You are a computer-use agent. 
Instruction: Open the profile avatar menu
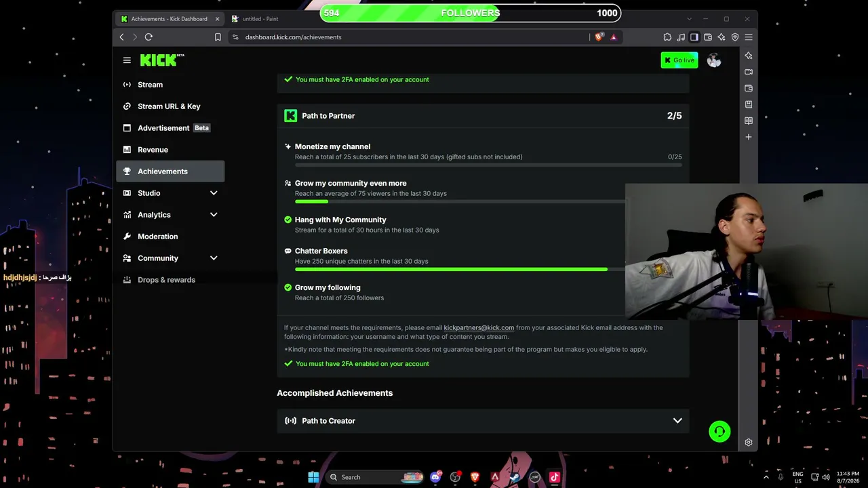coord(713,60)
